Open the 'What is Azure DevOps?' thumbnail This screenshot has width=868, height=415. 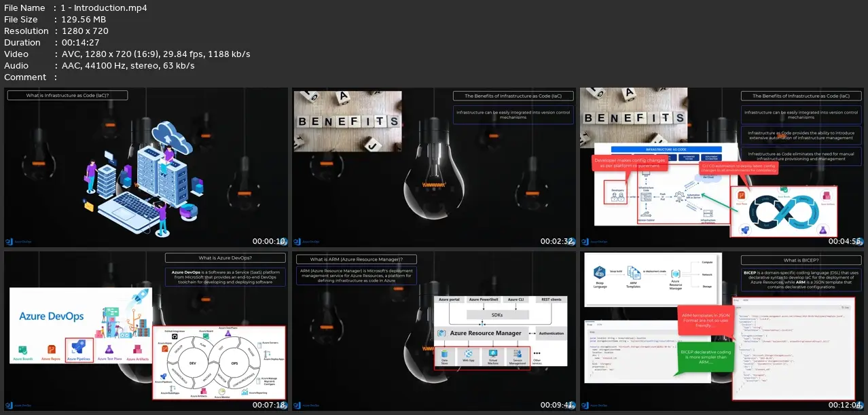147,331
